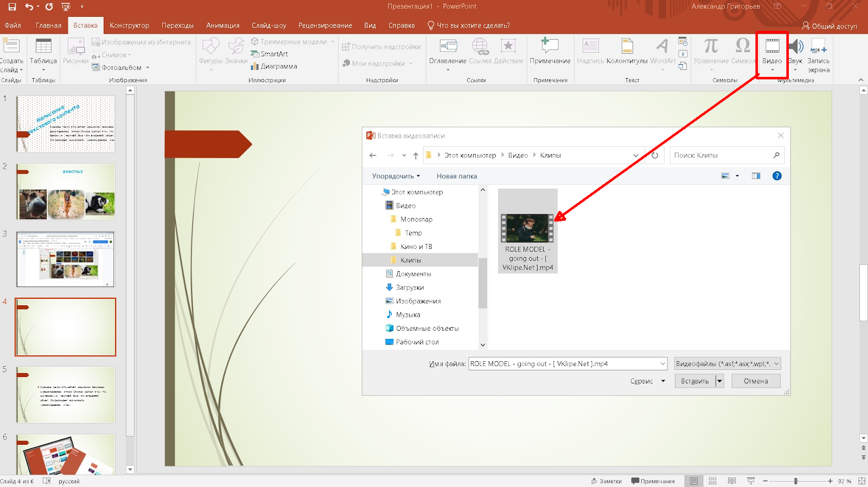This screenshot has width=868, height=487.
Task: Toggle the Notes pane in status bar
Action: click(x=607, y=481)
